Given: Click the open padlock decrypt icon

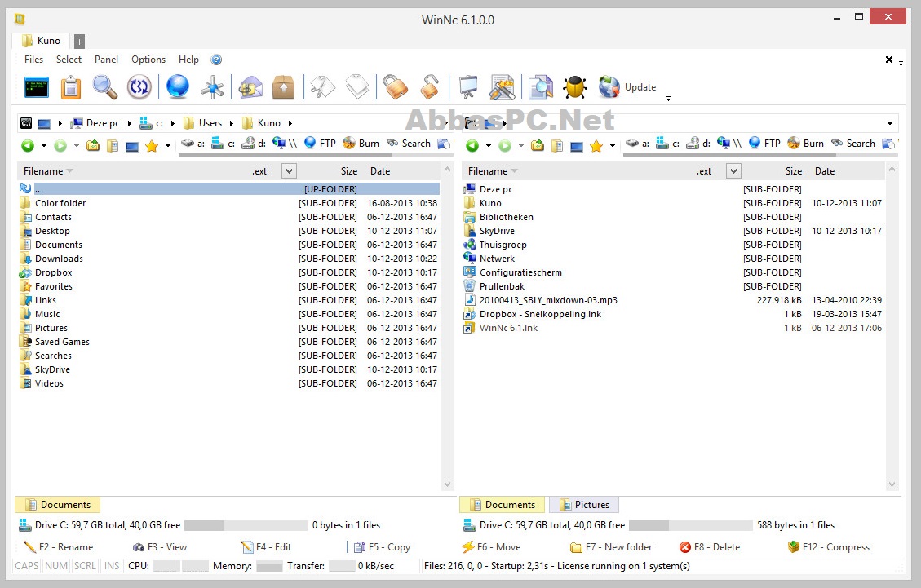Looking at the screenshot, I should (x=430, y=87).
